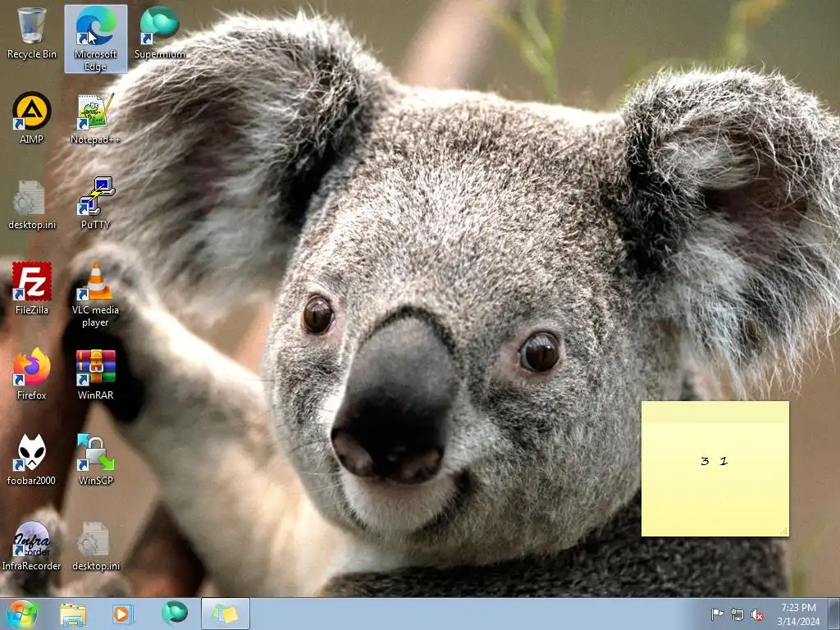Click the muted volume tray icon

click(757, 614)
